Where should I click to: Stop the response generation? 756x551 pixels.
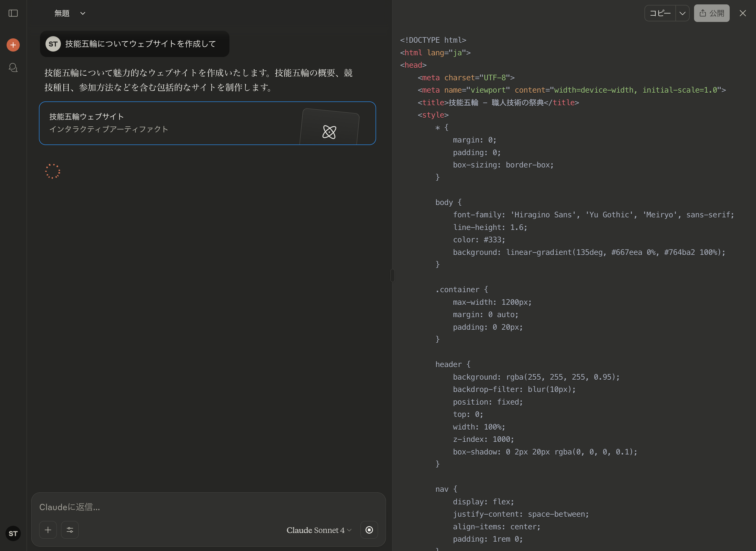click(x=369, y=530)
